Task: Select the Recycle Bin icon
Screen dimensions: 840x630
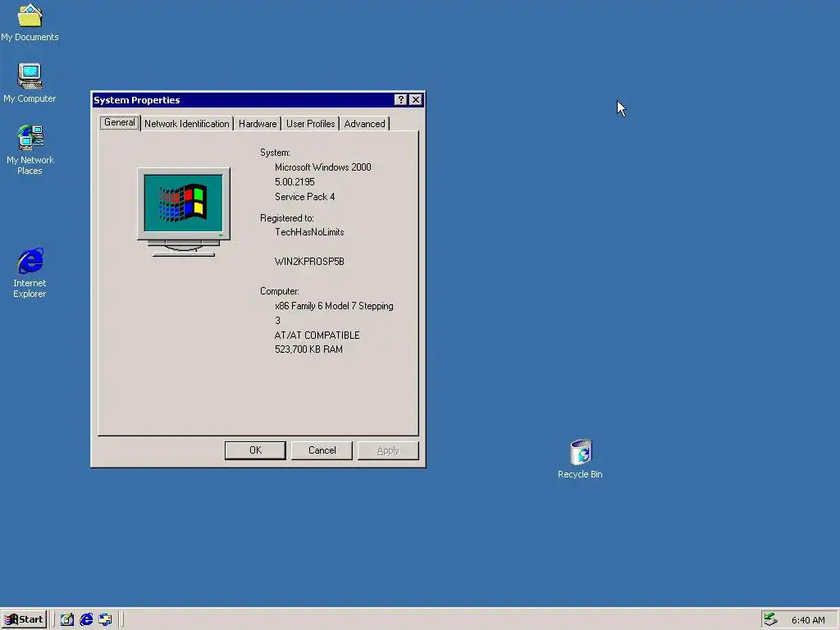Action: click(580, 459)
